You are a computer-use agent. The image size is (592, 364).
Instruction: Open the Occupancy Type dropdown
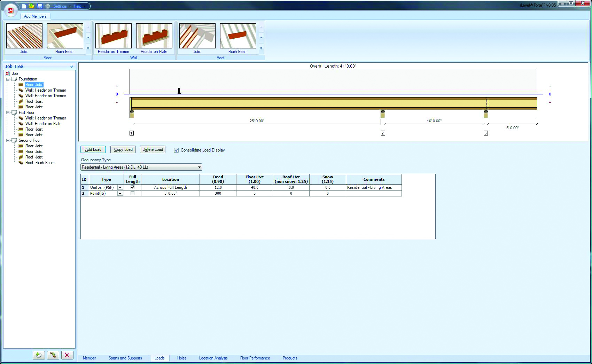pyautogui.click(x=199, y=167)
